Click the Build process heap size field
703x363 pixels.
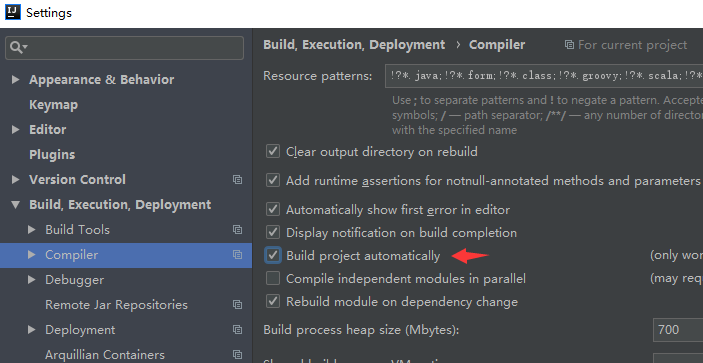[x=678, y=330]
